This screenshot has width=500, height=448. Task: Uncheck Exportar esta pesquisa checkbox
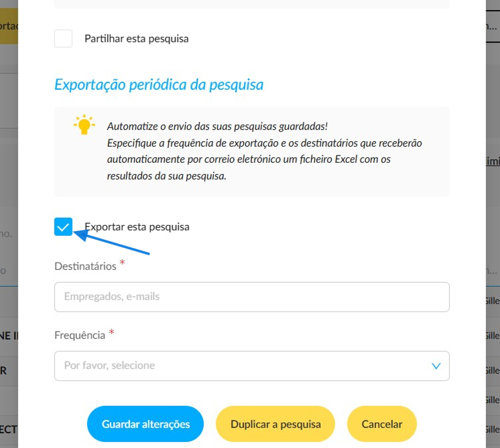click(63, 227)
